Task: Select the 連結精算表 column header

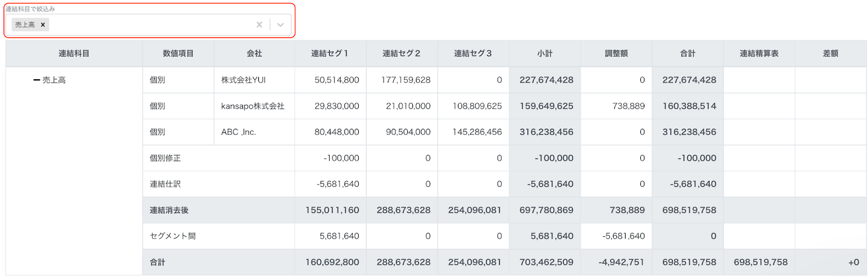Action: click(x=759, y=54)
